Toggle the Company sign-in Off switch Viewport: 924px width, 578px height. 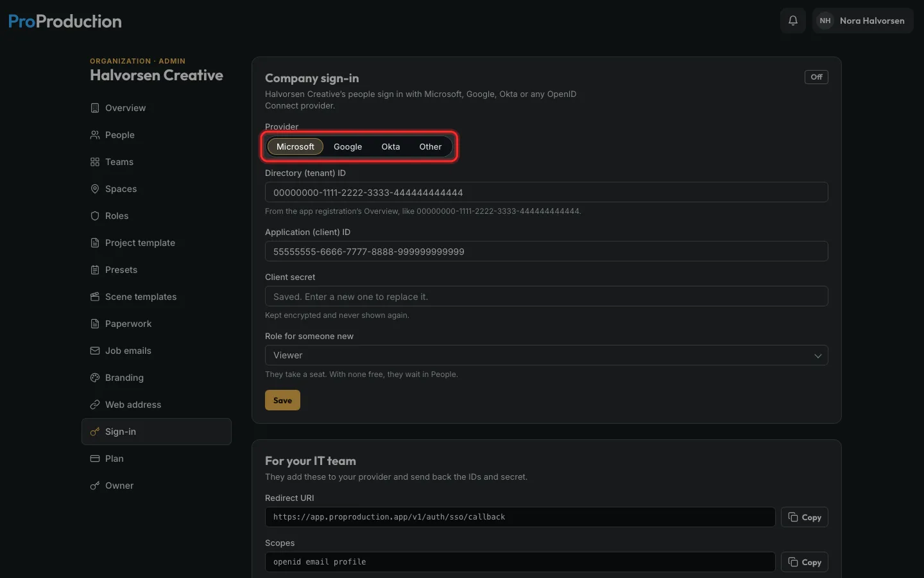coord(816,77)
